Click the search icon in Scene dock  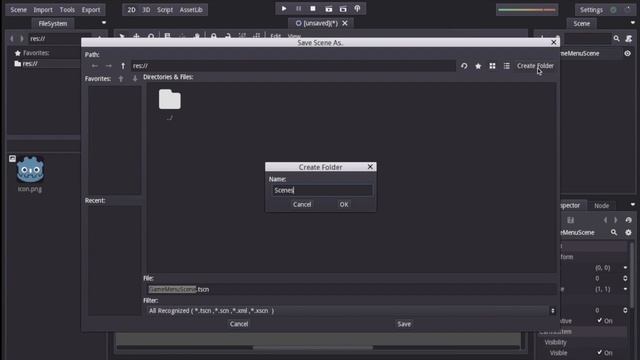coord(616,38)
